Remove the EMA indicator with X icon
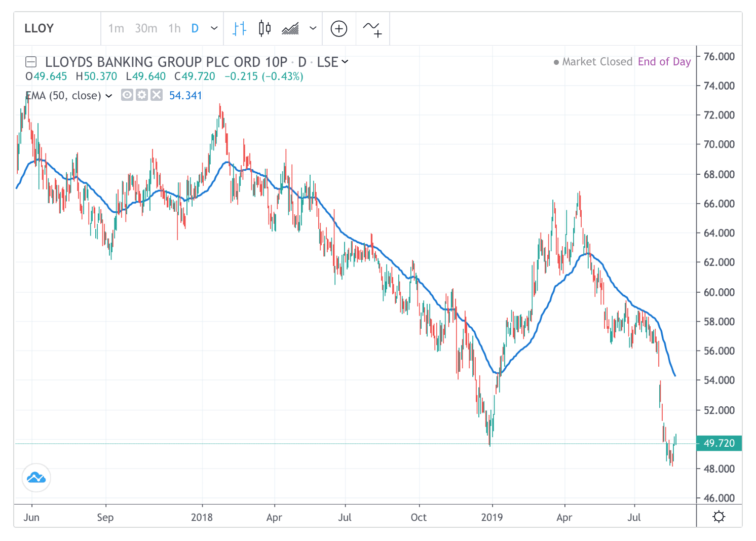The image size is (756, 541). click(x=157, y=95)
